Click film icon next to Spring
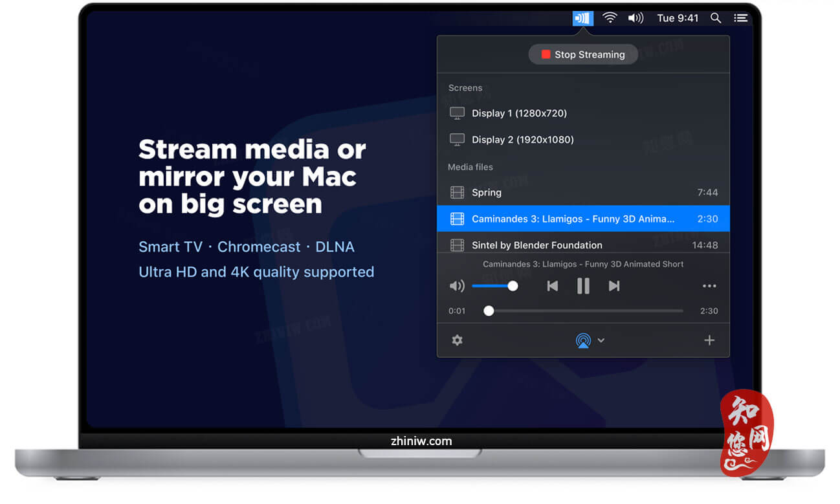The width and height of the screenshot is (840, 504). (x=458, y=192)
